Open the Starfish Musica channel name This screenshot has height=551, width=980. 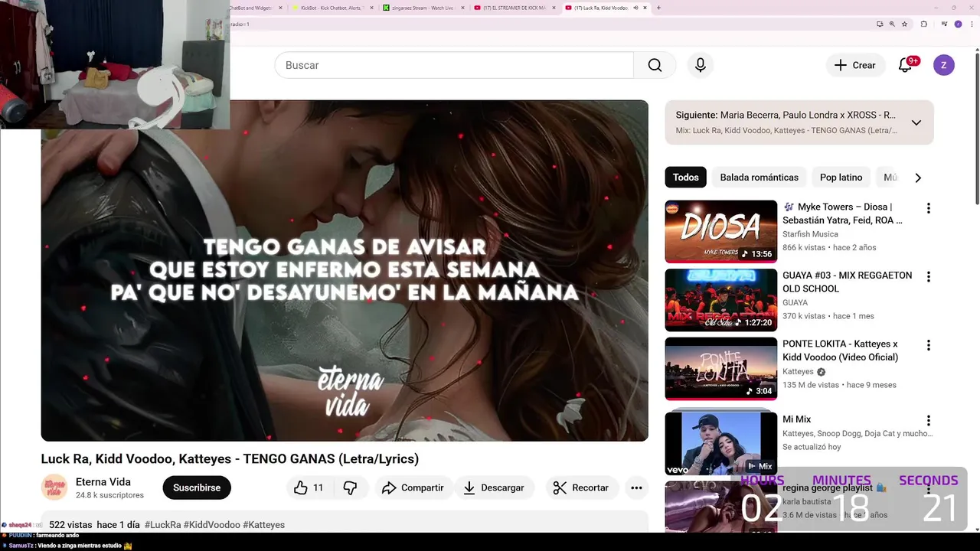810,234
